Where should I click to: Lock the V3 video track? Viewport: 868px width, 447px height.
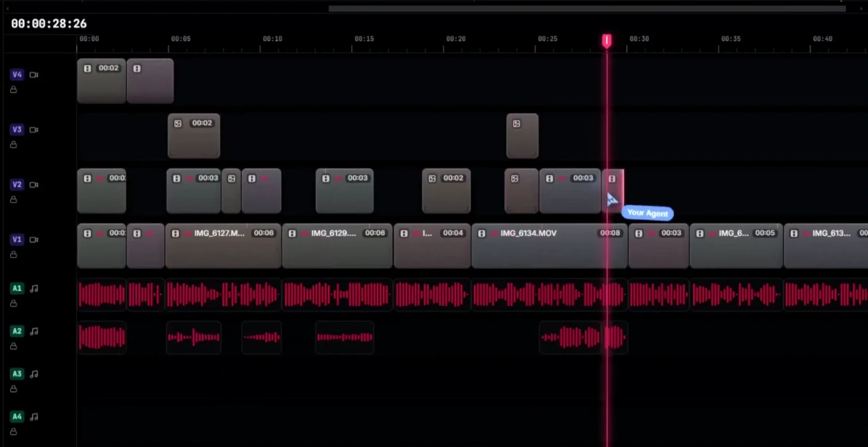(x=13, y=145)
